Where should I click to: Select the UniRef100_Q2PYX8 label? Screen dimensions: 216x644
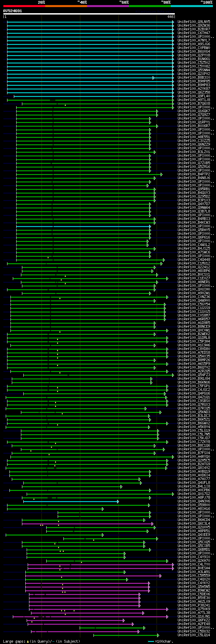click(x=194, y=55)
